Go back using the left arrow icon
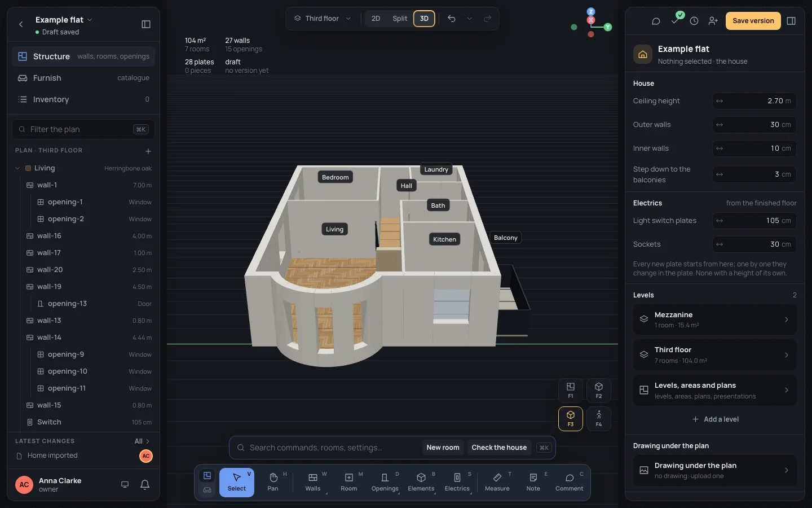The width and height of the screenshot is (812, 508). pyautogui.click(x=21, y=24)
